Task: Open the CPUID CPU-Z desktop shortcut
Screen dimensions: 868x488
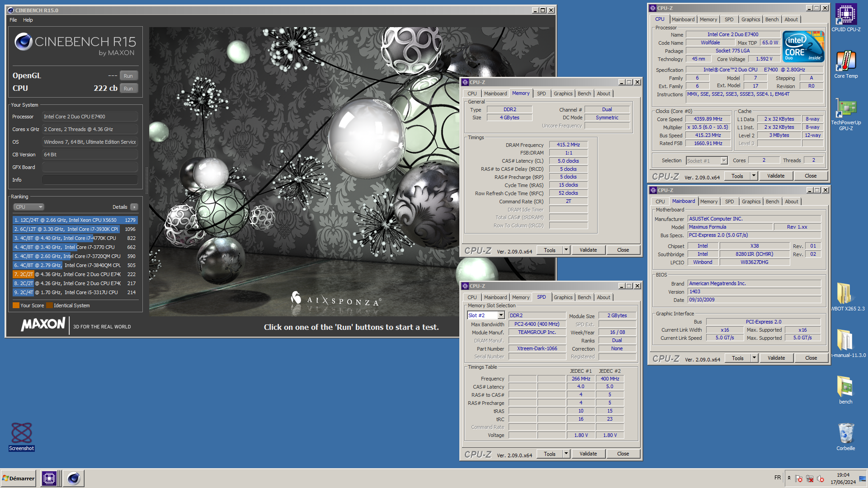Action: click(x=846, y=18)
